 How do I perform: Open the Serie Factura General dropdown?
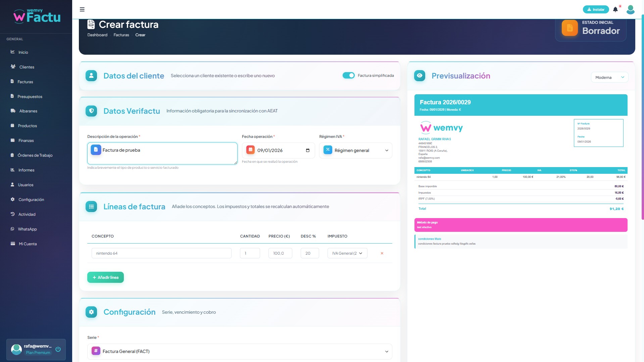pyautogui.click(x=240, y=351)
